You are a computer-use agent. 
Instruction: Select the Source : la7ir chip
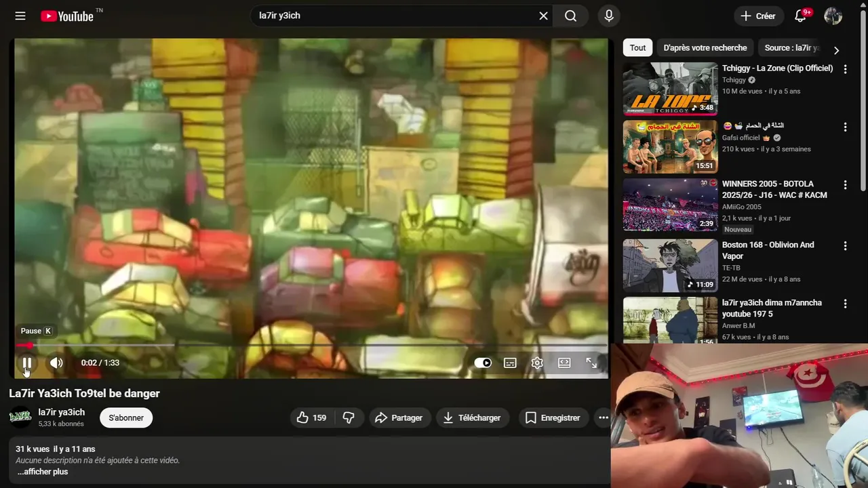click(791, 47)
